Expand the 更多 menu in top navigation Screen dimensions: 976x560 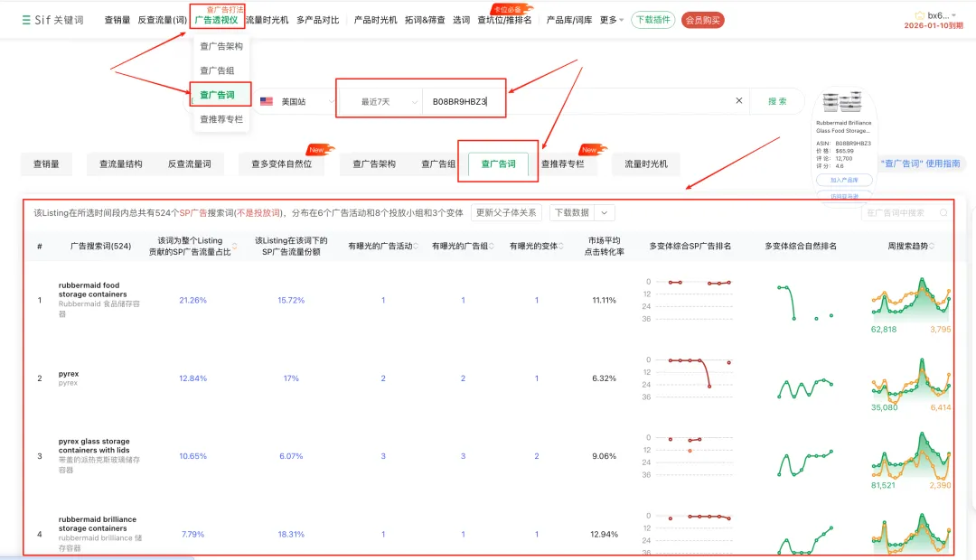tap(611, 20)
